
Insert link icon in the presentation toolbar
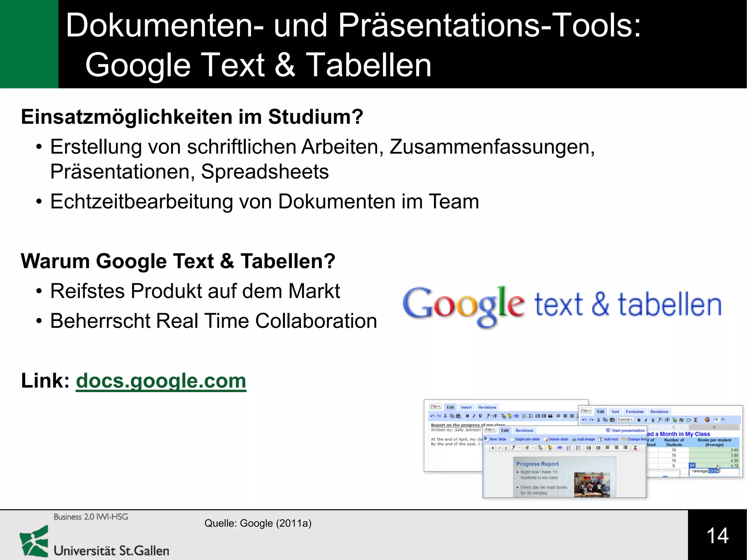560,448
